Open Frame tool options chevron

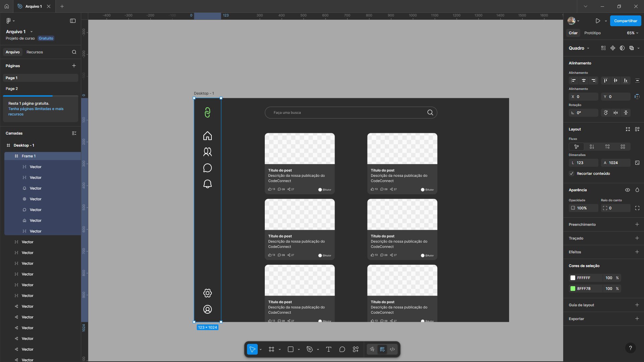click(x=280, y=349)
